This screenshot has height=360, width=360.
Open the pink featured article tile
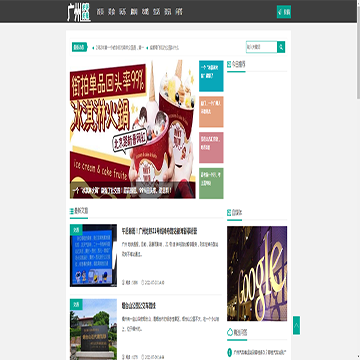point(211,147)
